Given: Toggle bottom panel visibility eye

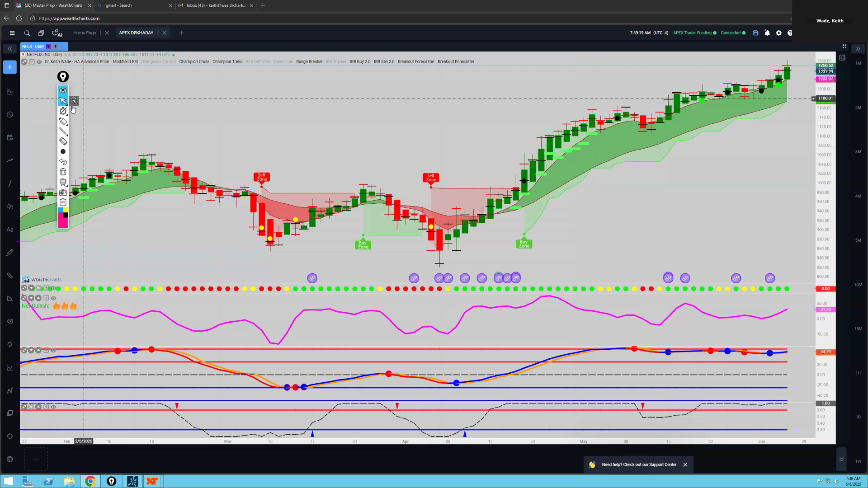Looking at the screenshot, I should tap(53, 407).
